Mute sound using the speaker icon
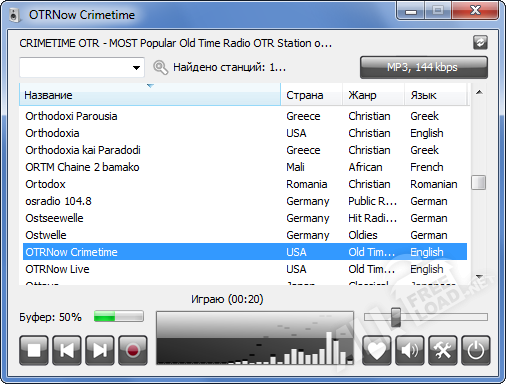Viewport: 506px width, 384px height. [x=410, y=350]
